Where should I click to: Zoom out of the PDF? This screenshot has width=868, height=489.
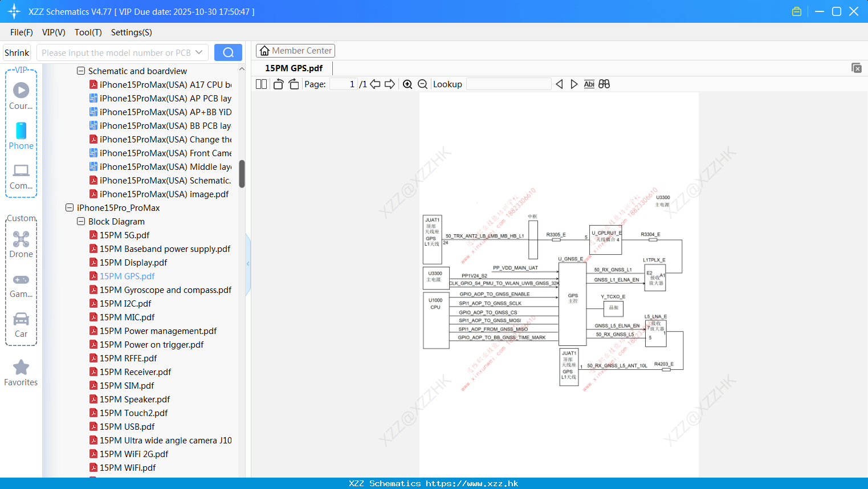click(423, 84)
